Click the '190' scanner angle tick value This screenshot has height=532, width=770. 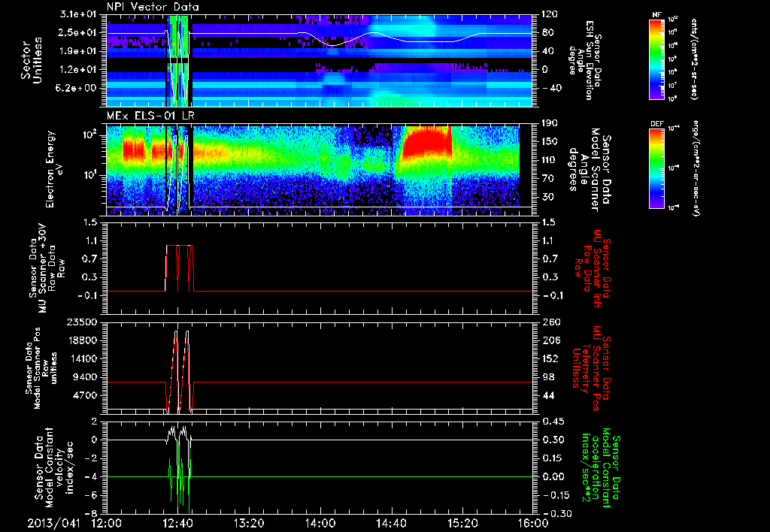pos(549,123)
